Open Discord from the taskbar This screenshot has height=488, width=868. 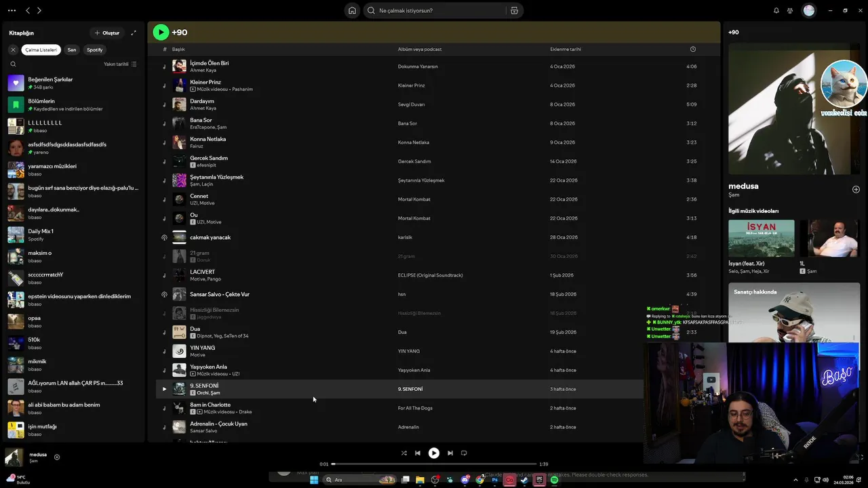465,480
